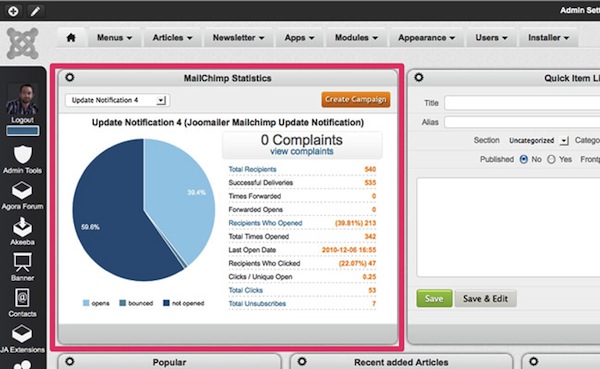Open the Modules dropdown menu

coord(356,38)
